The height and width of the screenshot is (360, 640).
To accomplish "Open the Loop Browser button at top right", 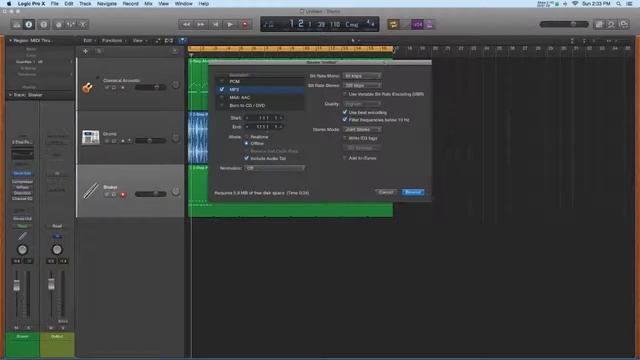I will coord(624,24).
